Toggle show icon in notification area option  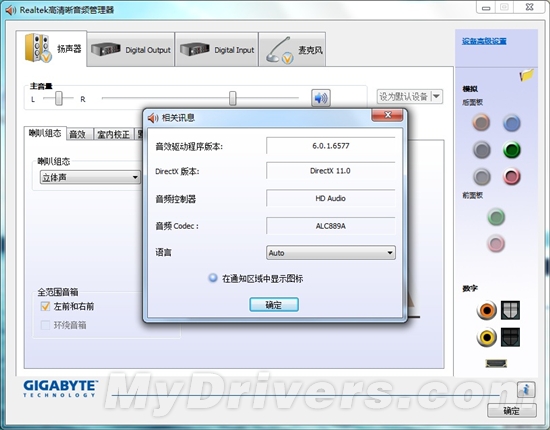pyautogui.click(x=213, y=278)
